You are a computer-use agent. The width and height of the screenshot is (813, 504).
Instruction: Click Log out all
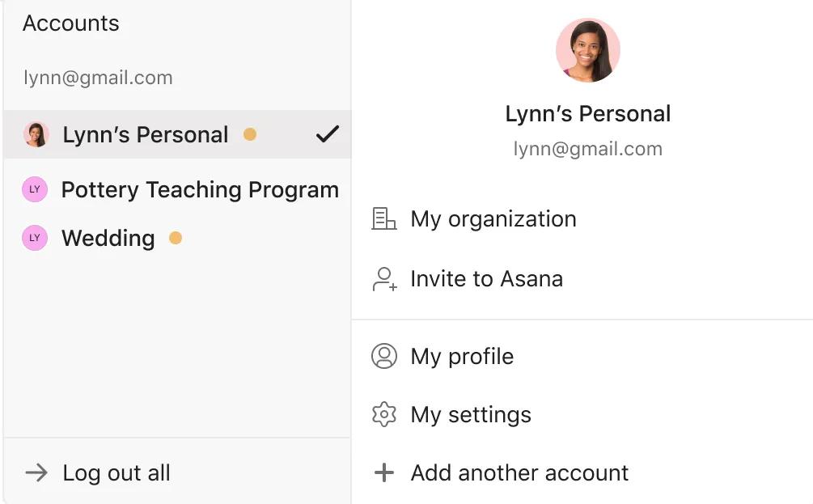point(116,473)
